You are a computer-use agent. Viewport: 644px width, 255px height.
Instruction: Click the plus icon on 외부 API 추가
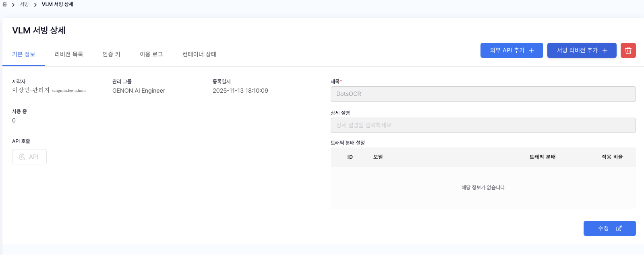[x=532, y=50]
